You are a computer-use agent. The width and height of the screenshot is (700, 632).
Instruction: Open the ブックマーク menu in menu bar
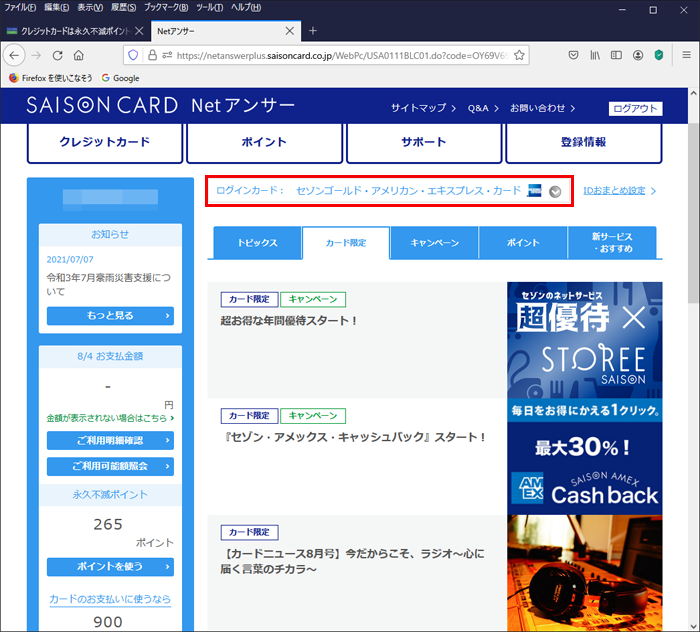click(x=162, y=8)
